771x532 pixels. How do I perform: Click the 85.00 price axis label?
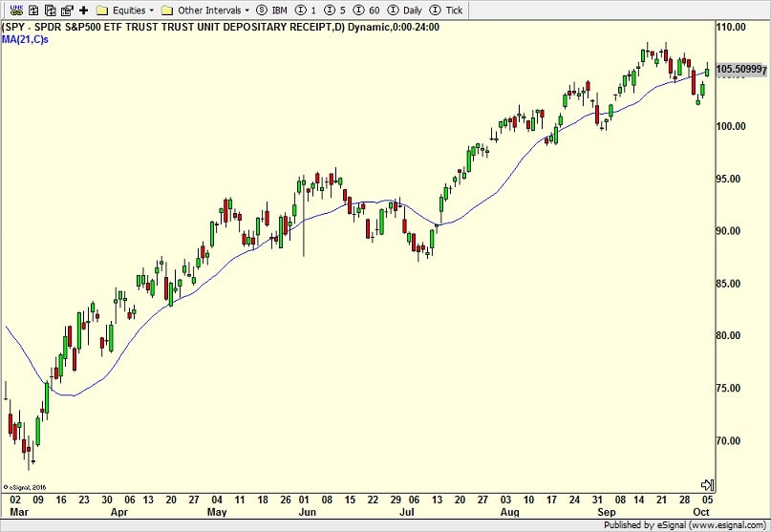click(728, 284)
